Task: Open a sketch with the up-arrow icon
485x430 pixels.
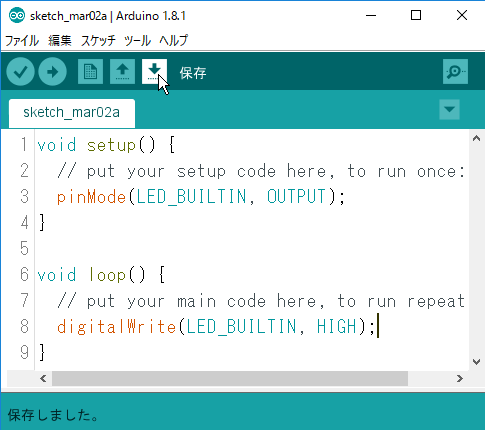Action: pyautogui.click(x=122, y=72)
